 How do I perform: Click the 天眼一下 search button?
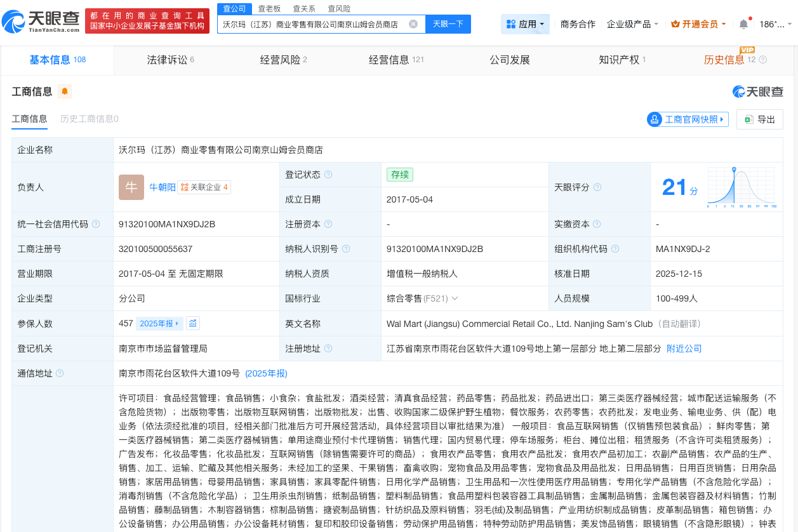pyautogui.click(x=448, y=24)
